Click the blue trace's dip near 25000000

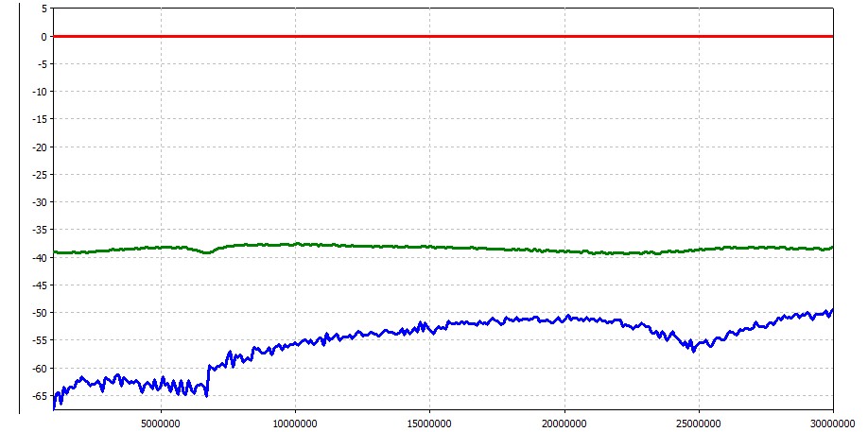point(693,348)
